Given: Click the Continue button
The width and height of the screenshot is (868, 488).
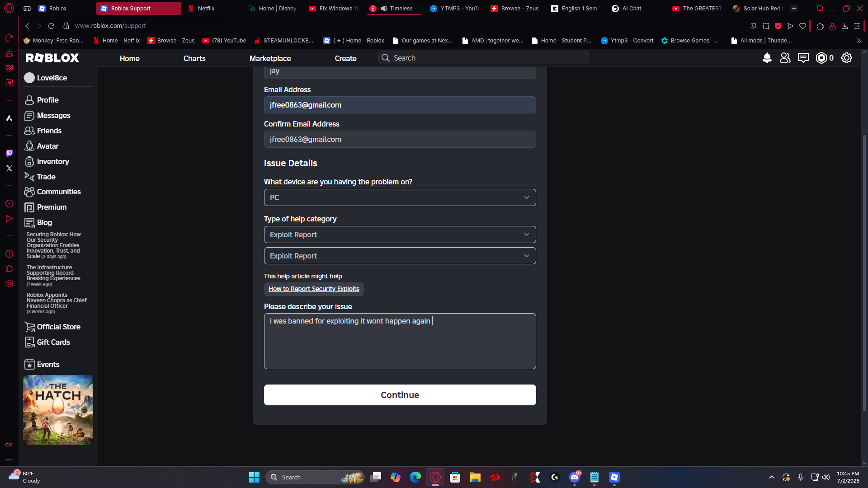Looking at the screenshot, I should tap(400, 395).
